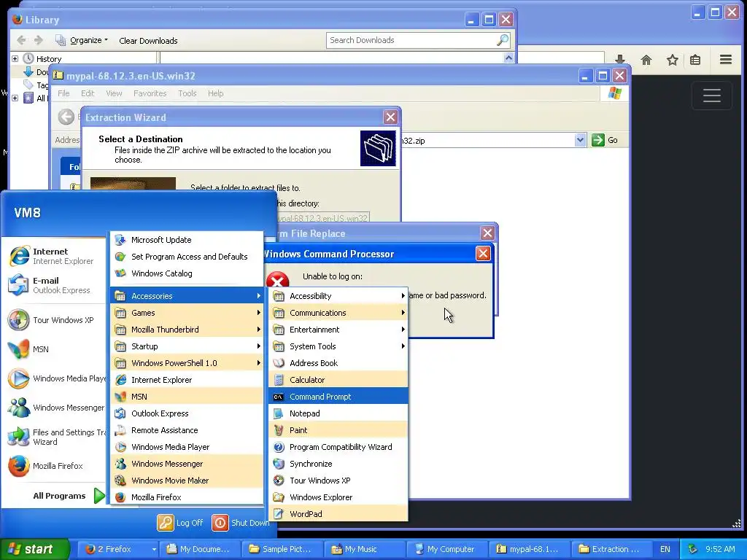Screen dimensions: 747x560
Task: Open the address bar dropdown arrow
Action: pyautogui.click(x=580, y=140)
